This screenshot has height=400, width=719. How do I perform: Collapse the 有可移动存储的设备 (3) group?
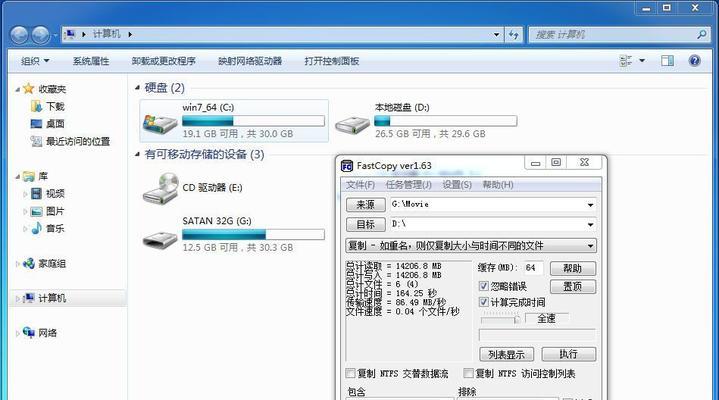tap(137, 154)
